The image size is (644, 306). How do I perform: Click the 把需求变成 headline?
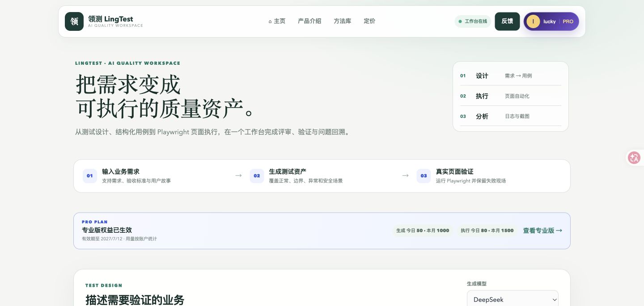[128, 84]
